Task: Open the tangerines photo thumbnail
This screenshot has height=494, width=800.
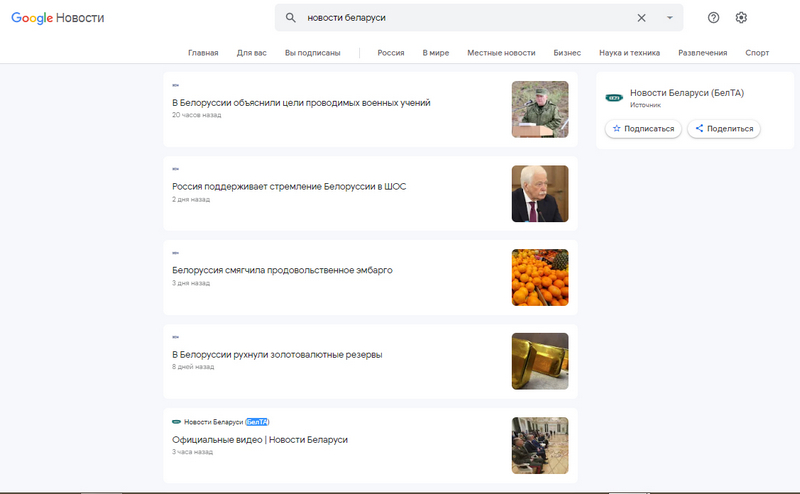Action: [x=540, y=277]
